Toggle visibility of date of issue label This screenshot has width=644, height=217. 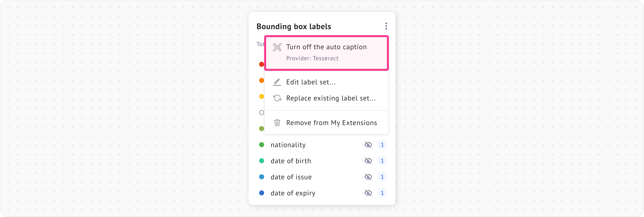tap(368, 177)
